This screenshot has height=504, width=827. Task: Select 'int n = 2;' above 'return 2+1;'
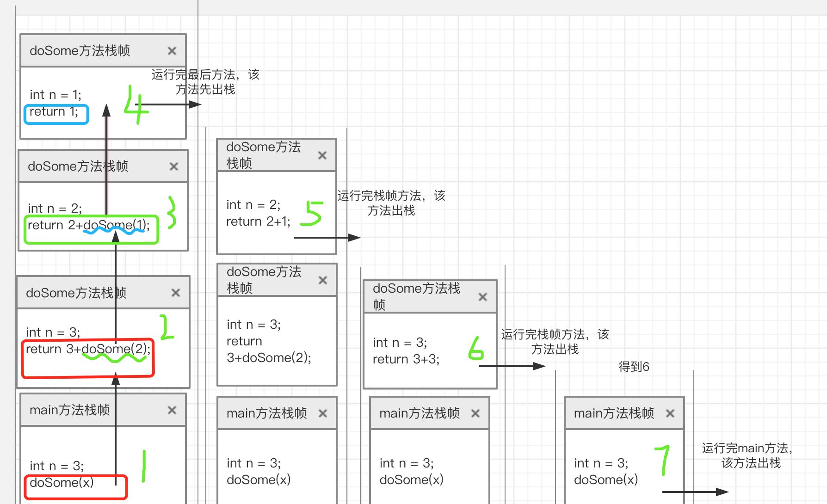pyautogui.click(x=253, y=205)
